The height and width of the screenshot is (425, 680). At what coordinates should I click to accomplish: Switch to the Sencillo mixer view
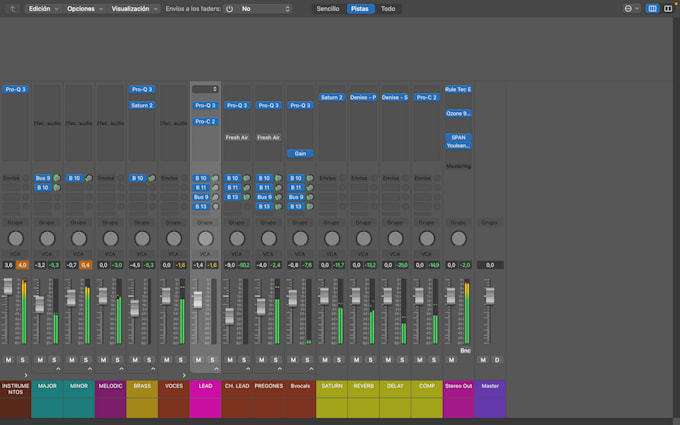pos(328,9)
